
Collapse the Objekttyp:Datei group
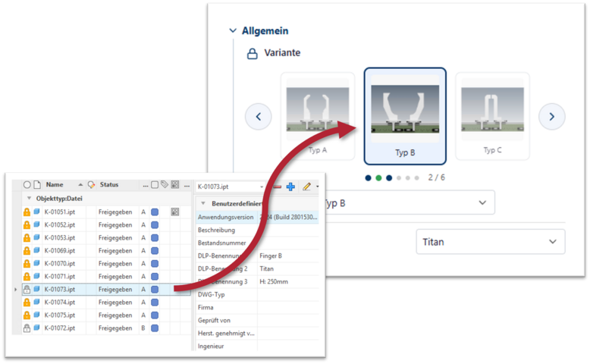tap(29, 198)
